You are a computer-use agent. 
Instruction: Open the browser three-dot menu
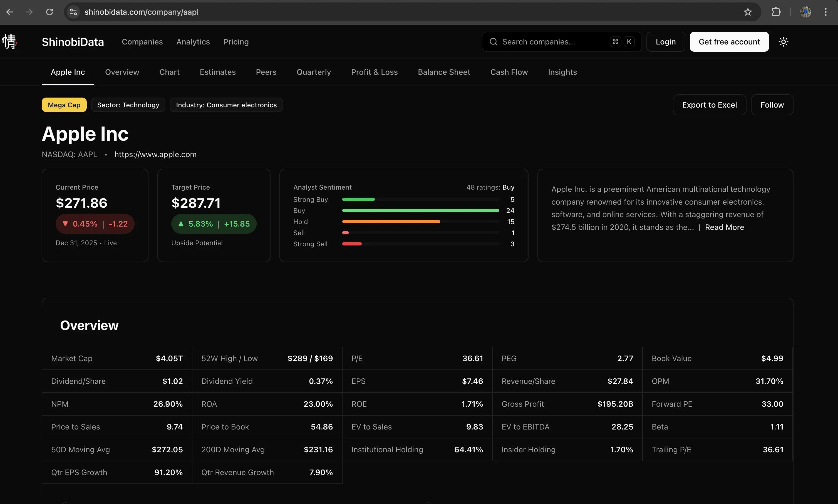coord(825,12)
